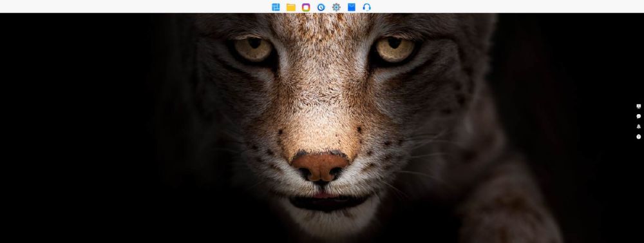Open the purple-orange rounded square app icon

tap(306, 7)
